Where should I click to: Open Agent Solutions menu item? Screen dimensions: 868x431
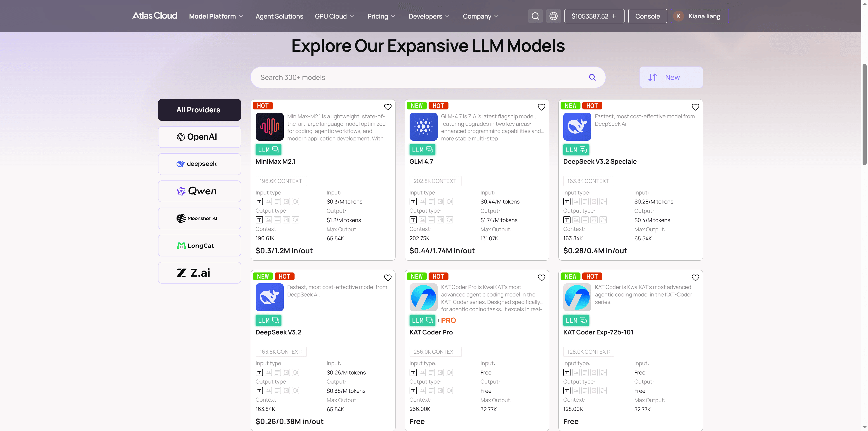click(279, 16)
